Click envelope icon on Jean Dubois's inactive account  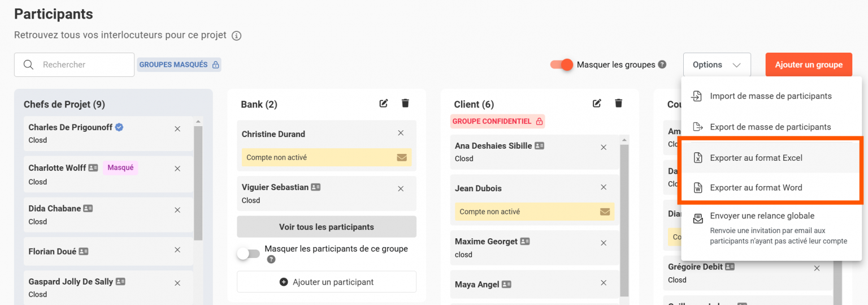pos(605,212)
